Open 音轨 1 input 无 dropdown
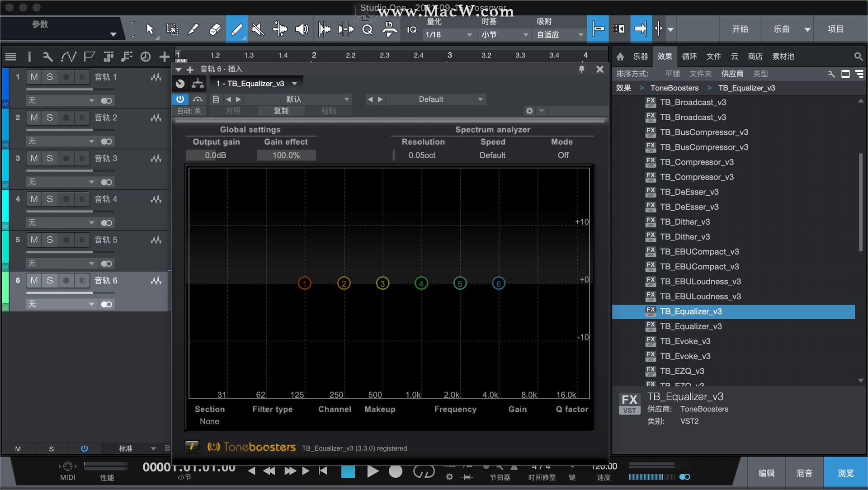This screenshot has width=868, height=490. (x=61, y=100)
